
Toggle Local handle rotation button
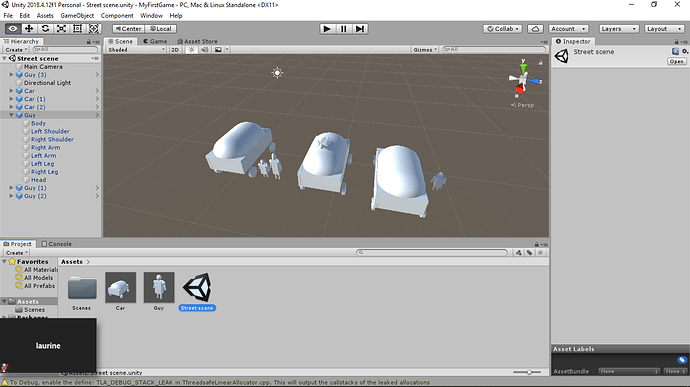161,29
